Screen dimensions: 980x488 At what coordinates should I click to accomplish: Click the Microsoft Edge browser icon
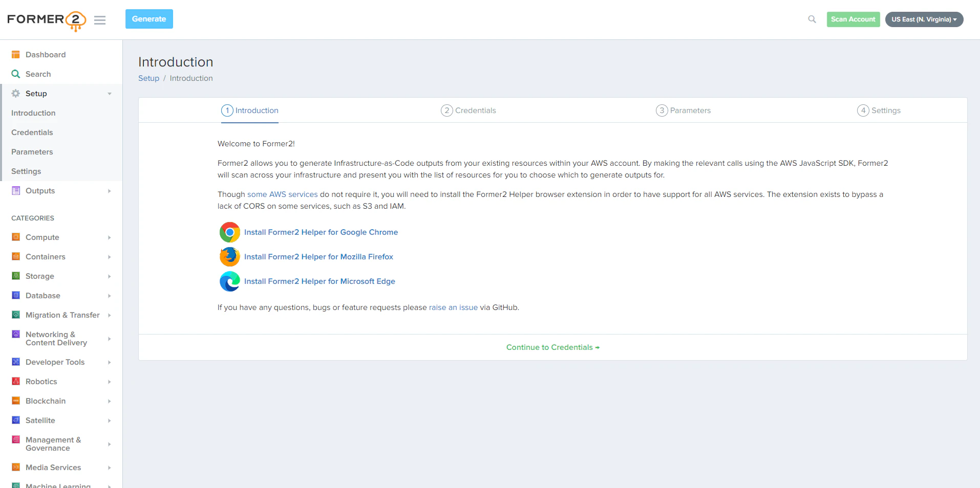[230, 281]
